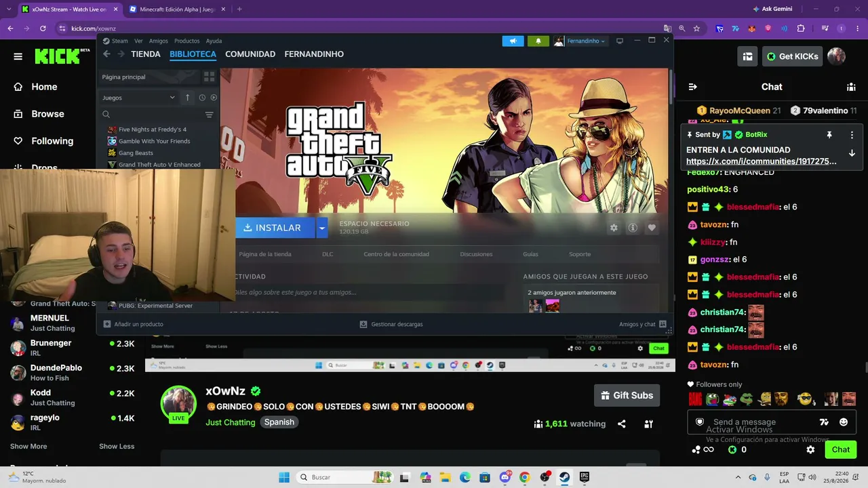Go back in Steam navigation
Screen dimensions: 868x488
pyautogui.click(x=106, y=54)
